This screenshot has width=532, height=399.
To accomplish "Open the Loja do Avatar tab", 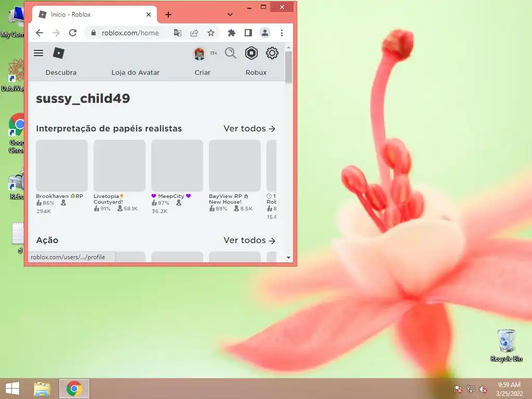I will [x=136, y=72].
